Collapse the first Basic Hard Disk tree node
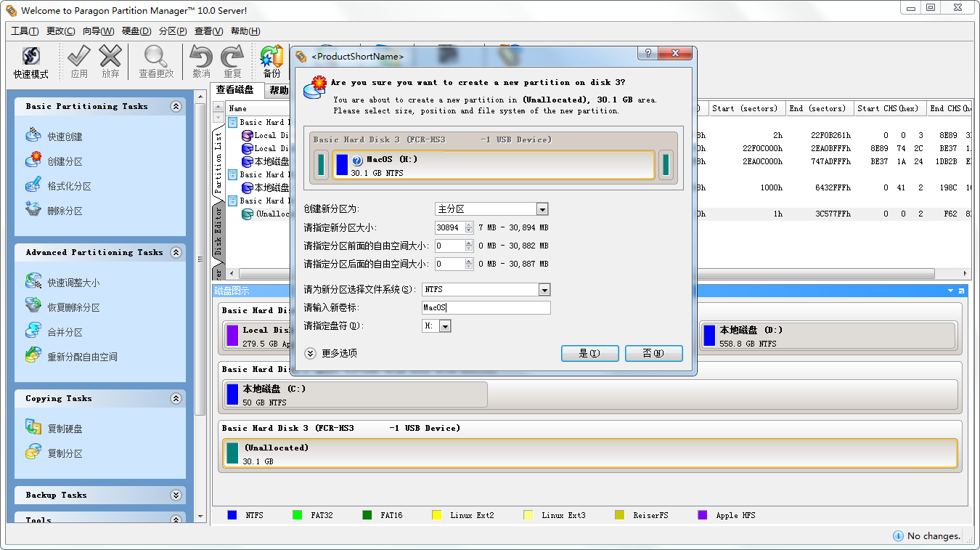This screenshot has width=980, height=550. point(233,122)
